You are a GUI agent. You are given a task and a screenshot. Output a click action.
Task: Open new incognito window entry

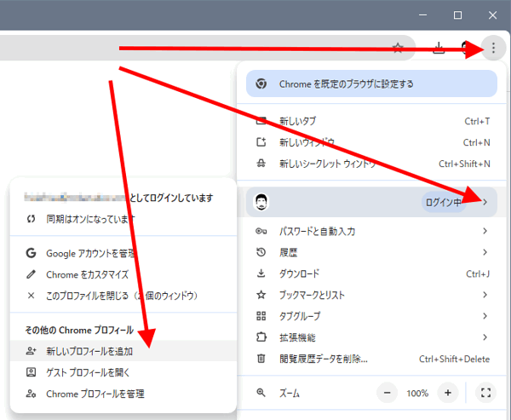coord(371,164)
